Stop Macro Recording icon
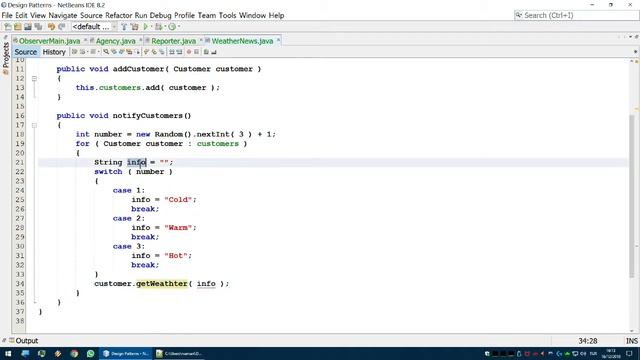 click(196, 52)
